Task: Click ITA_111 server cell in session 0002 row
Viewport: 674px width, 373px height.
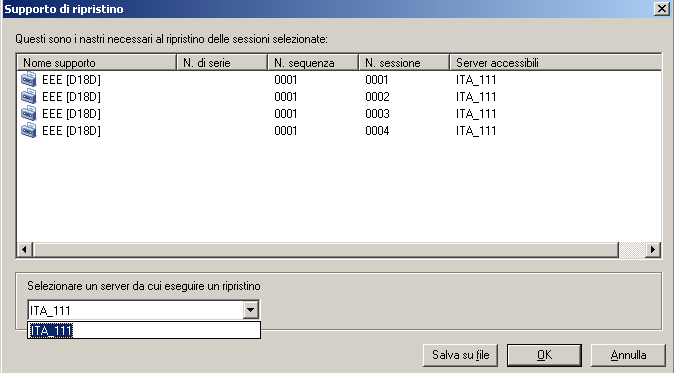Action: (x=476, y=97)
